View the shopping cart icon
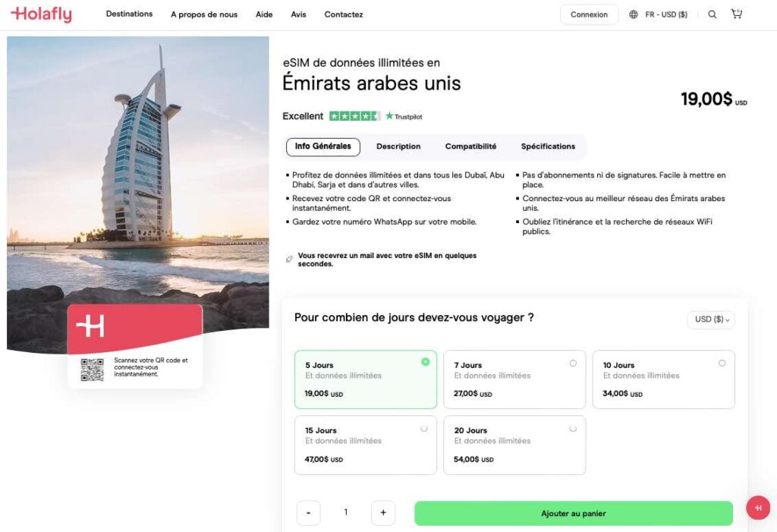777x532 pixels. 737,14
